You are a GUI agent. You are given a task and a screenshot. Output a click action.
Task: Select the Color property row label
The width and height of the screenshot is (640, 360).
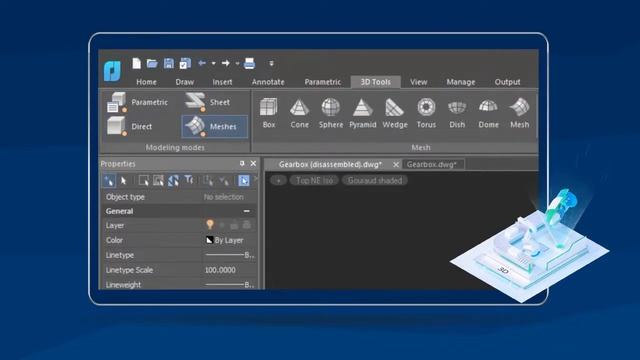tap(114, 240)
